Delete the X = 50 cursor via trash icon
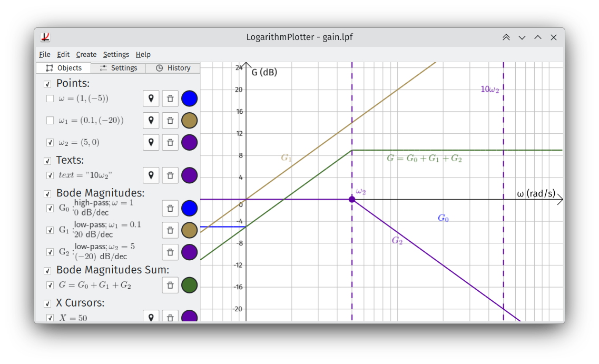 coord(170,316)
